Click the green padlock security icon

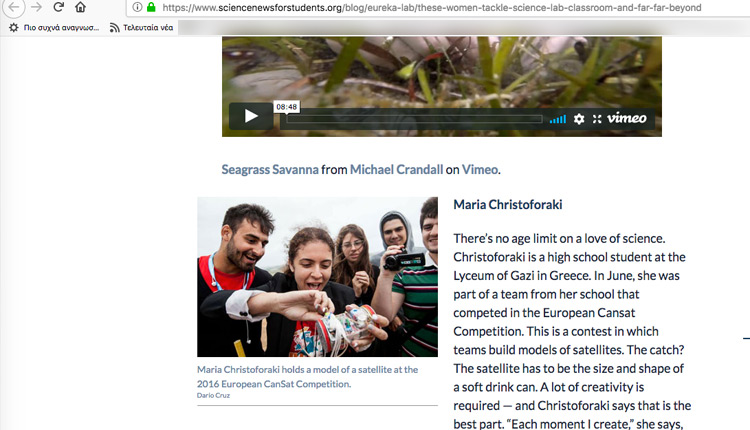click(151, 7)
